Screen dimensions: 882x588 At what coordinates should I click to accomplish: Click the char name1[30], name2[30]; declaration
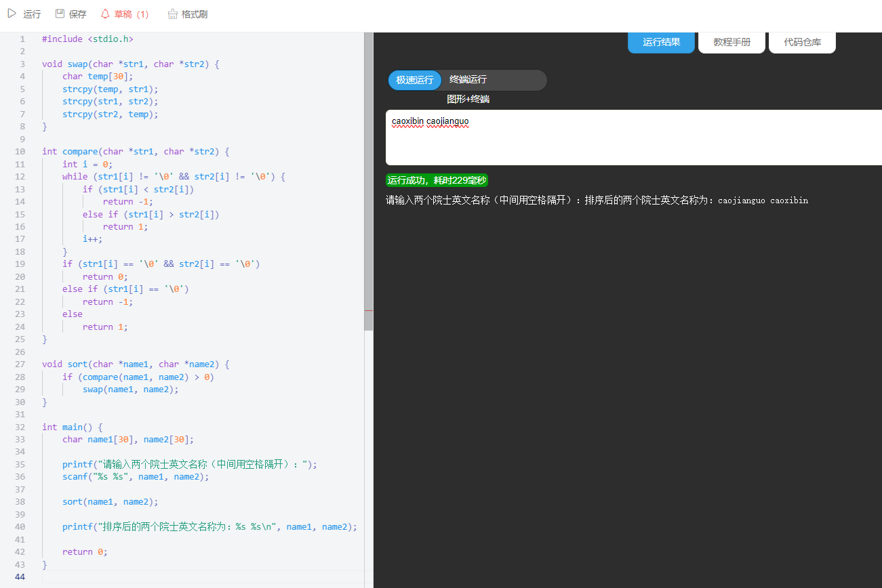tap(128, 440)
